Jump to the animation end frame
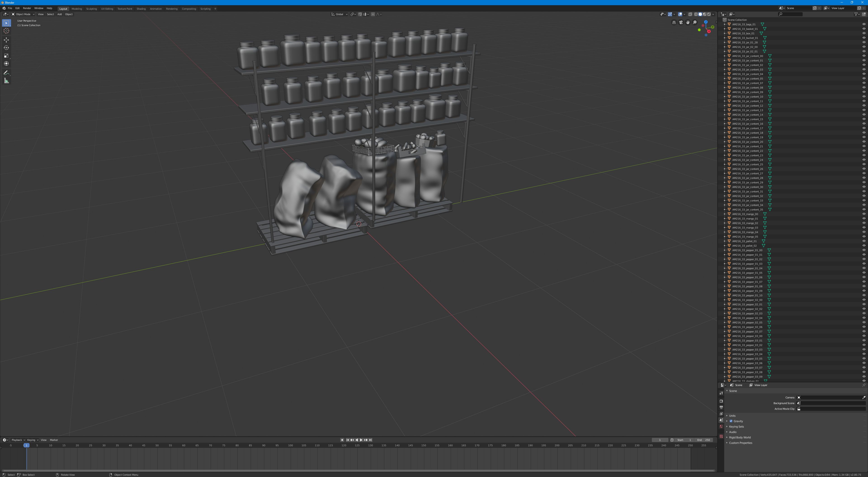The width and height of the screenshot is (868, 477). 370,440
